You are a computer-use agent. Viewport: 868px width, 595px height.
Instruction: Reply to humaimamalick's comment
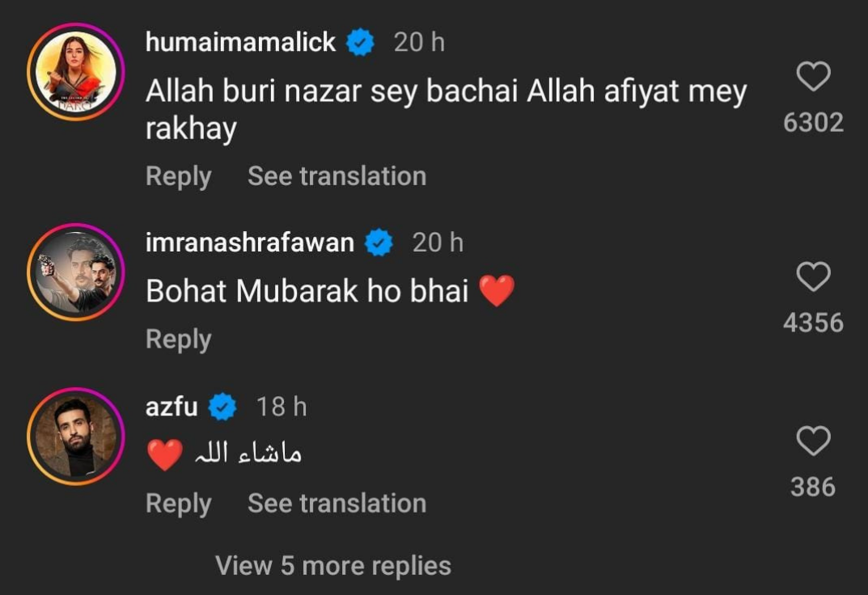(178, 176)
